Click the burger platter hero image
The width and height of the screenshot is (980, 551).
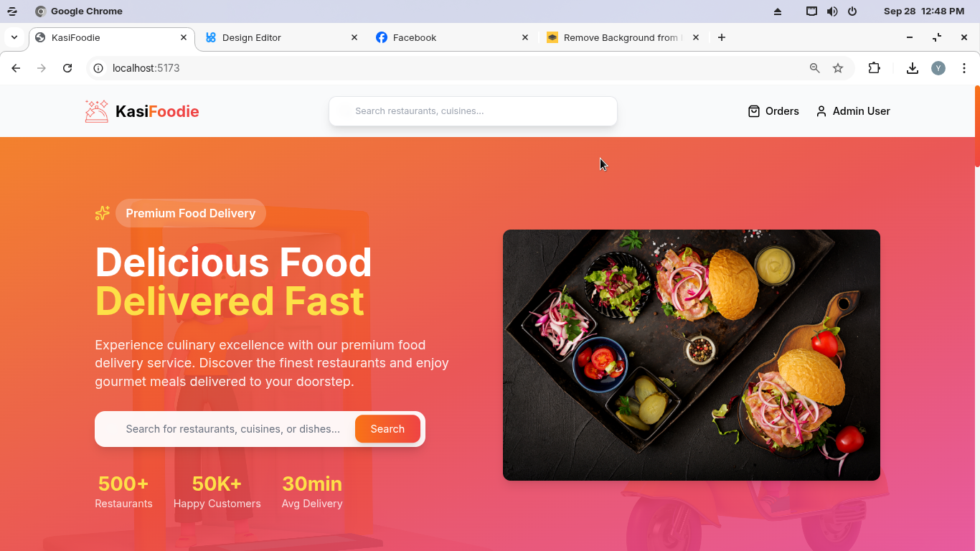pyautogui.click(x=692, y=355)
